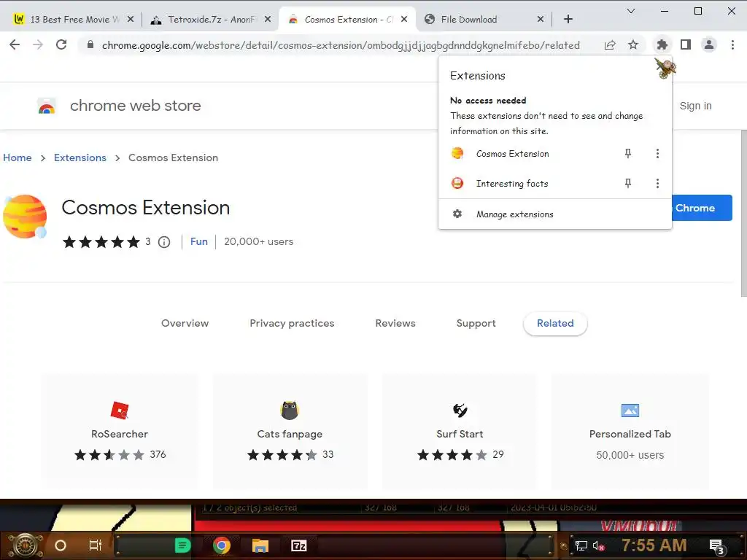Open the RoSearcher related extension card
This screenshot has height=560, width=747.
[x=120, y=431]
